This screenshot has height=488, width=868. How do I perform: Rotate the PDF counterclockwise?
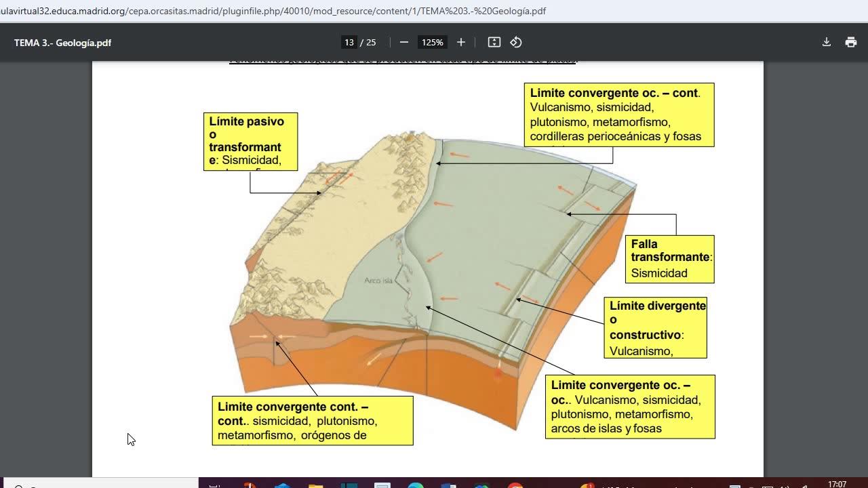pos(516,42)
